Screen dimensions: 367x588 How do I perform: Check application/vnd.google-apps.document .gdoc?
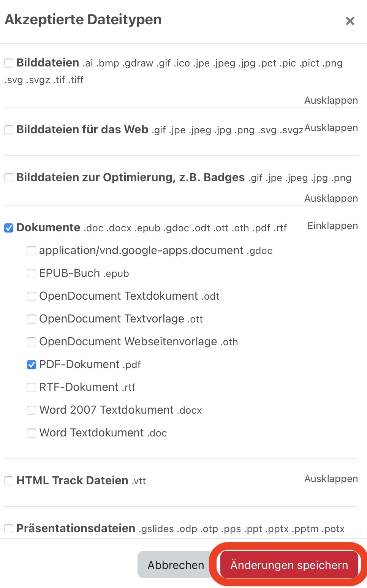point(32,251)
